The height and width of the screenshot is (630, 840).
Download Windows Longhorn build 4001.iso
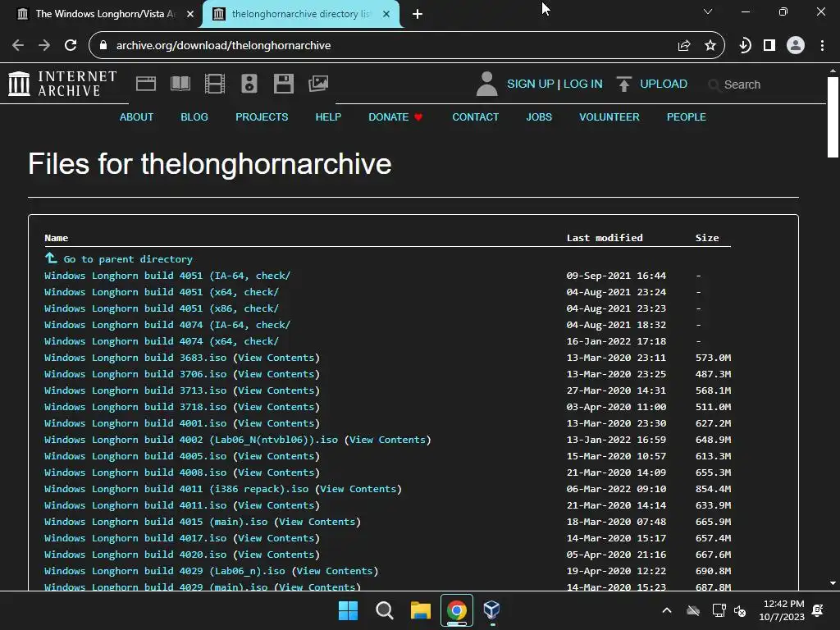[135, 423]
